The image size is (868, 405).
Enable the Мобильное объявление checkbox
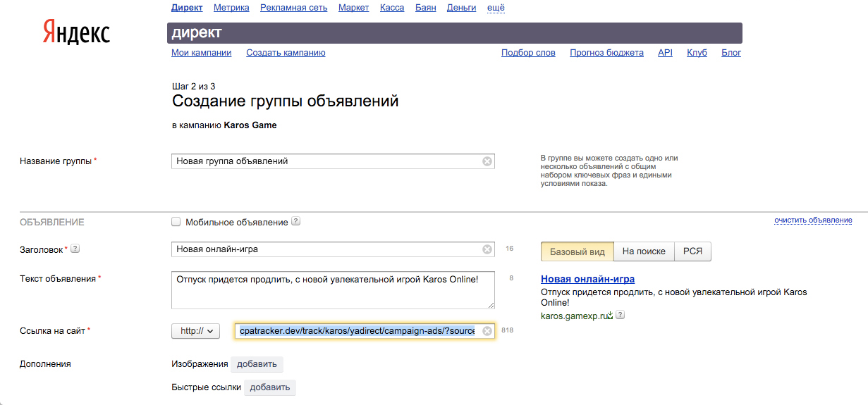click(x=176, y=222)
